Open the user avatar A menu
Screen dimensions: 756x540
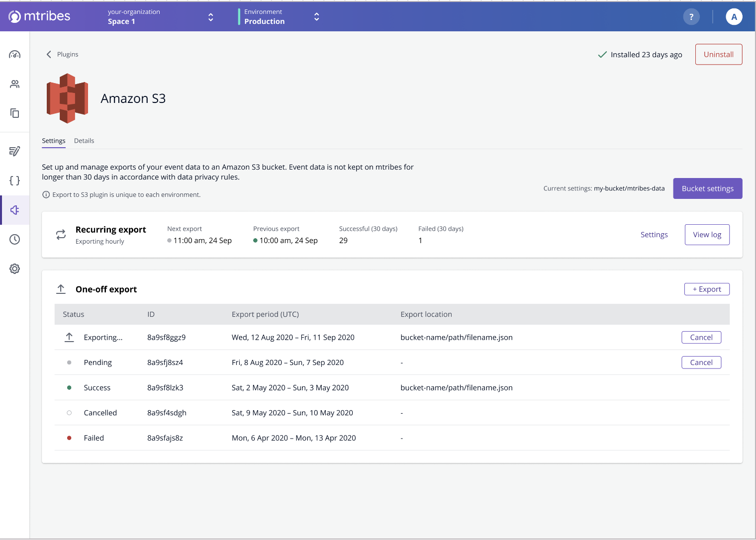(734, 17)
